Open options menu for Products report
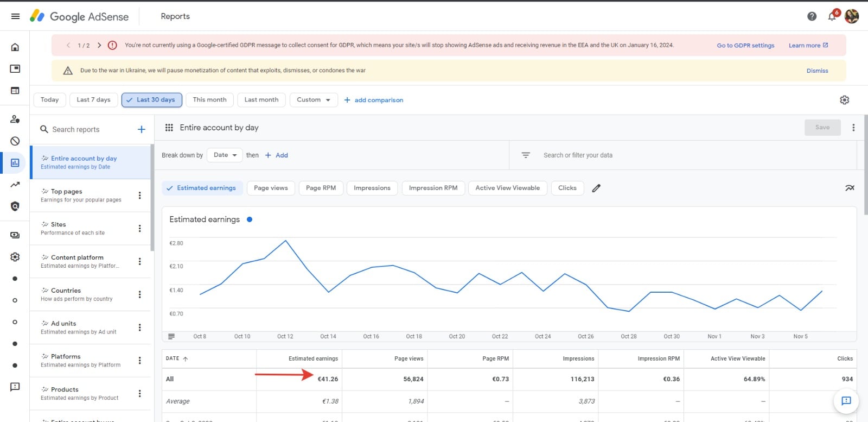 click(139, 394)
